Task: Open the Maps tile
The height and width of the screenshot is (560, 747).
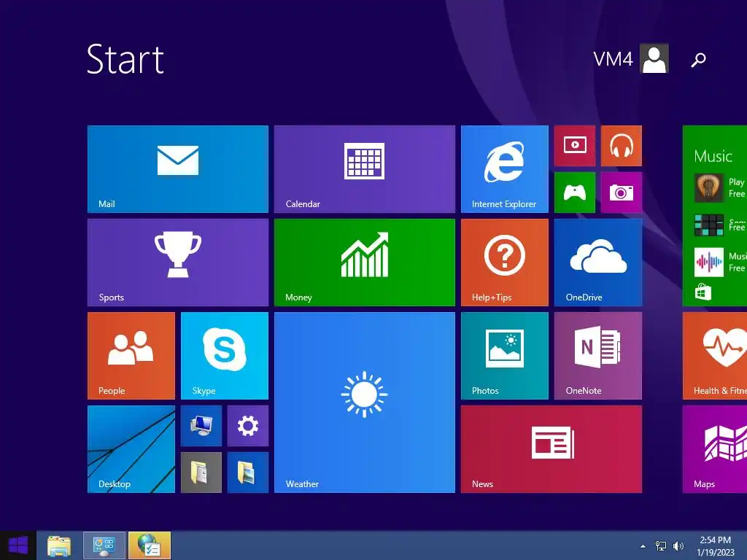Action: point(715,449)
